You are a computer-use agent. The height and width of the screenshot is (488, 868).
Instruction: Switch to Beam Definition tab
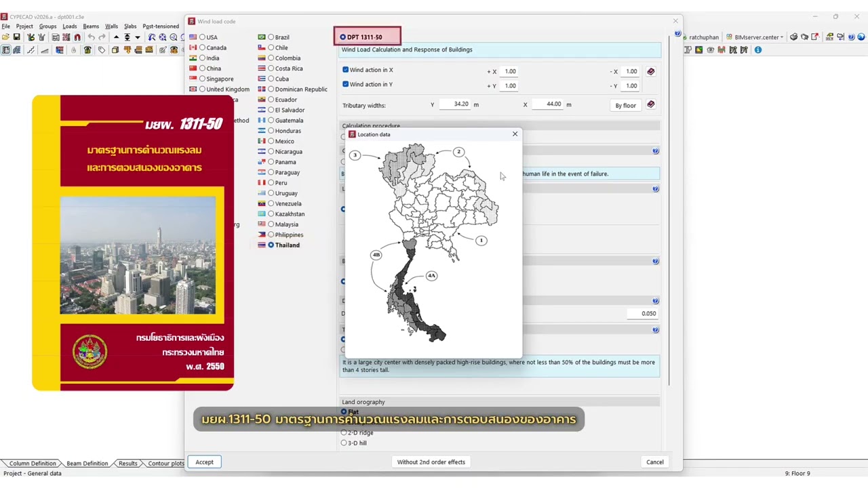pyautogui.click(x=87, y=464)
